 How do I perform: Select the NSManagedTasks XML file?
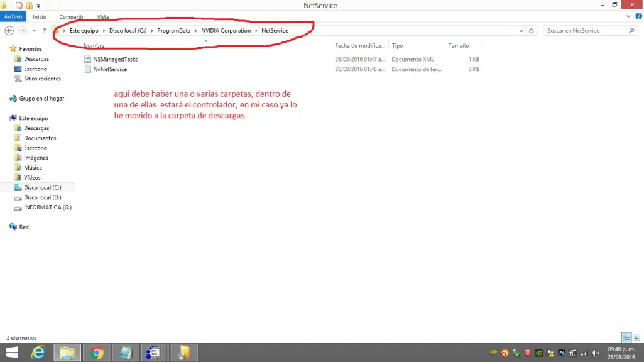[x=116, y=59]
